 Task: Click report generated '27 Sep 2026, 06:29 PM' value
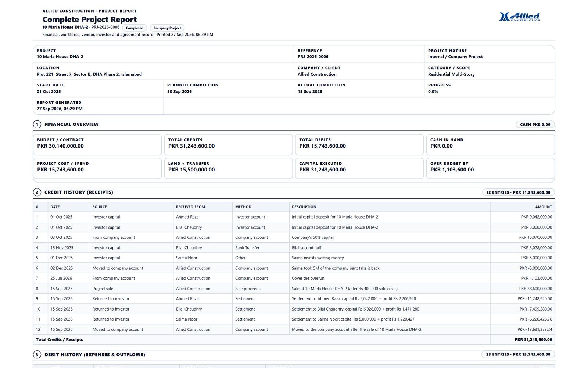point(60,109)
